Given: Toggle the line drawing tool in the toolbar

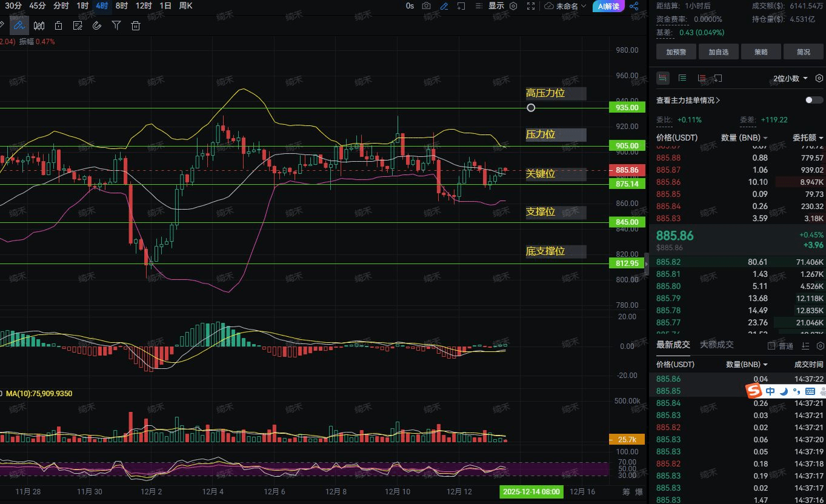Looking at the screenshot, I should (x=19, y=26).
